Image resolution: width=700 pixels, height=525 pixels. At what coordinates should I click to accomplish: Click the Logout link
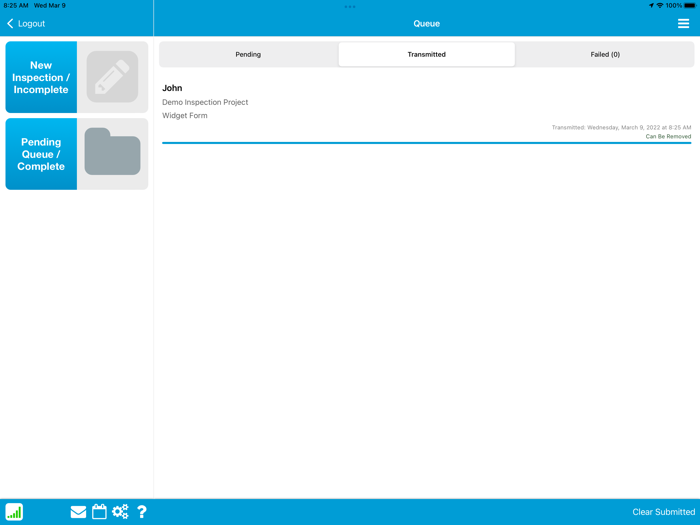[31, 24]
